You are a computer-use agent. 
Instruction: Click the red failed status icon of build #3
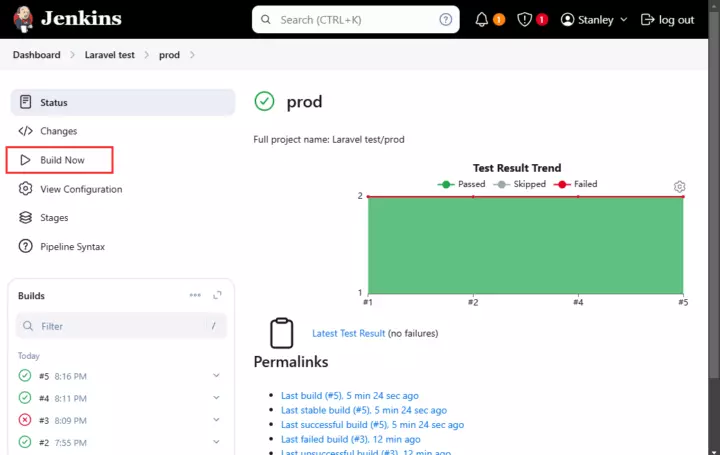(25, 420)
